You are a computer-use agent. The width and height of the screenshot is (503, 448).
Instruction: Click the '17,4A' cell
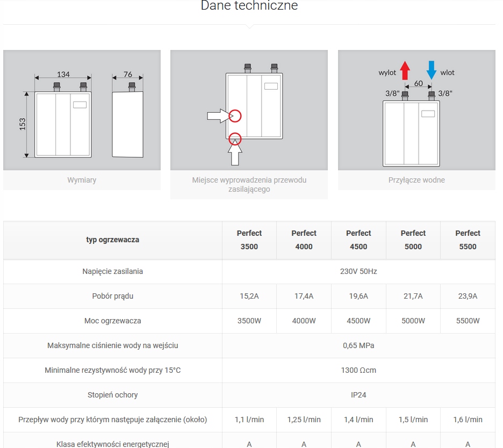304,296
